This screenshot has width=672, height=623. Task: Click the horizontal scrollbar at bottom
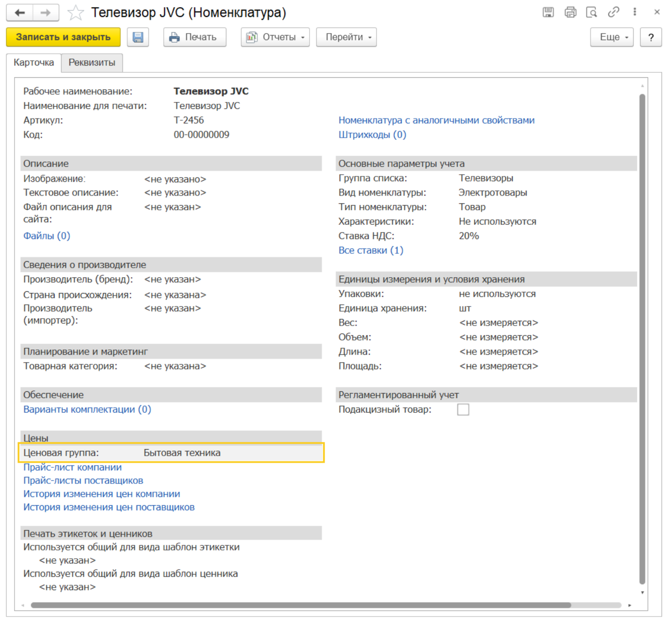(x=300, y=605)
